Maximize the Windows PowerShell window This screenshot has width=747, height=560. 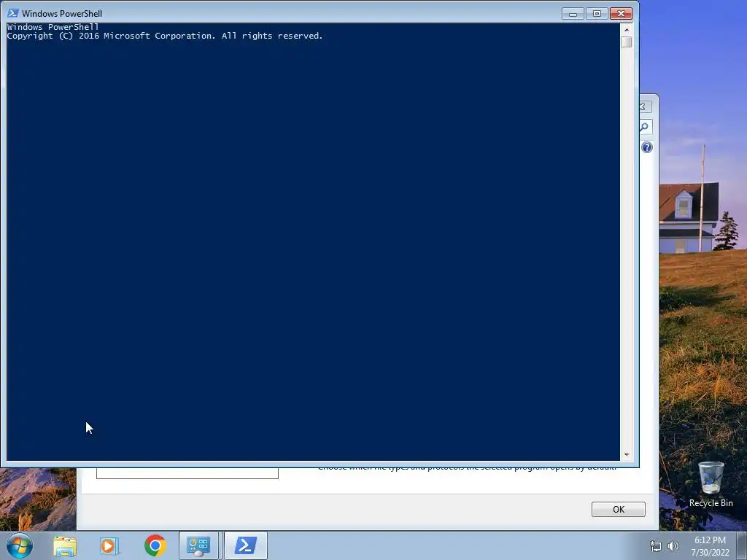click(x=597, y=13)
